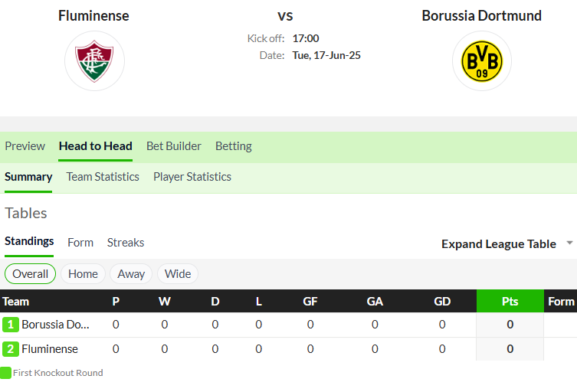Image resolution: width=577 pixels, height=392 pixels.
Task: Sort by the Pts column header
Action: 510,301
